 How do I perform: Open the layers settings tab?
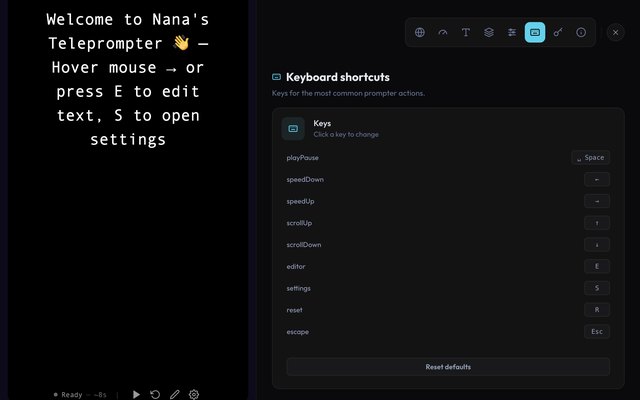tap(489, 32)
